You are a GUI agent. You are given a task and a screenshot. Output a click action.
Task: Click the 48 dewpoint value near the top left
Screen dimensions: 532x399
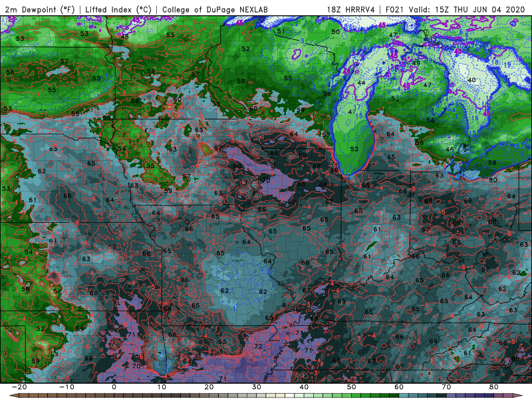125,37
